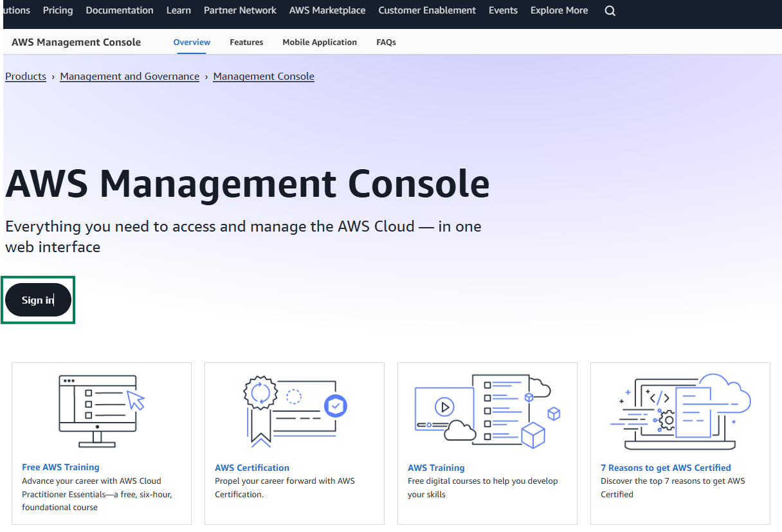Click the Management Console breadcrumb link
This screenshot has height=532, width=782.
(x=264, y=76)
